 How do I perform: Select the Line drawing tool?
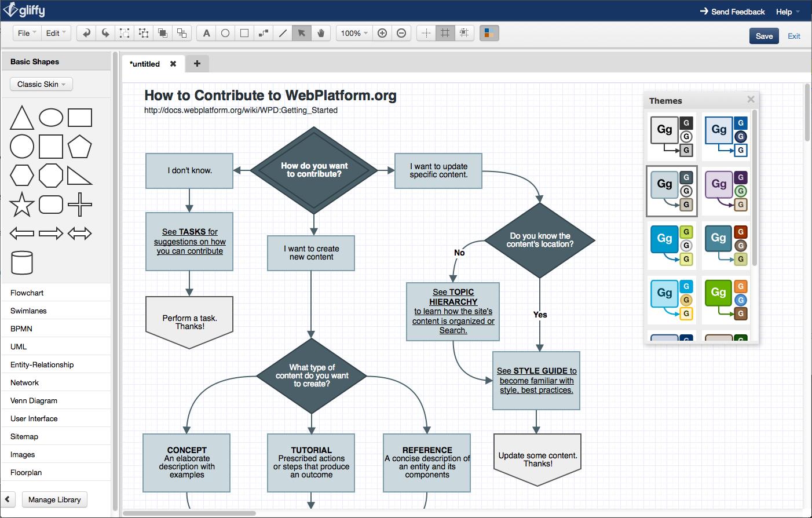pyautogui.click(x=283, y=33)
